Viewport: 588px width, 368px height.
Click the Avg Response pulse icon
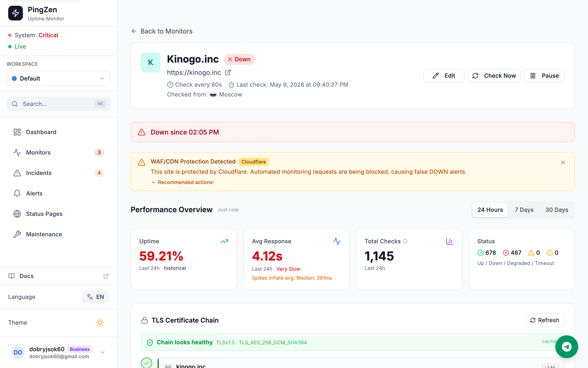point(337,241)
